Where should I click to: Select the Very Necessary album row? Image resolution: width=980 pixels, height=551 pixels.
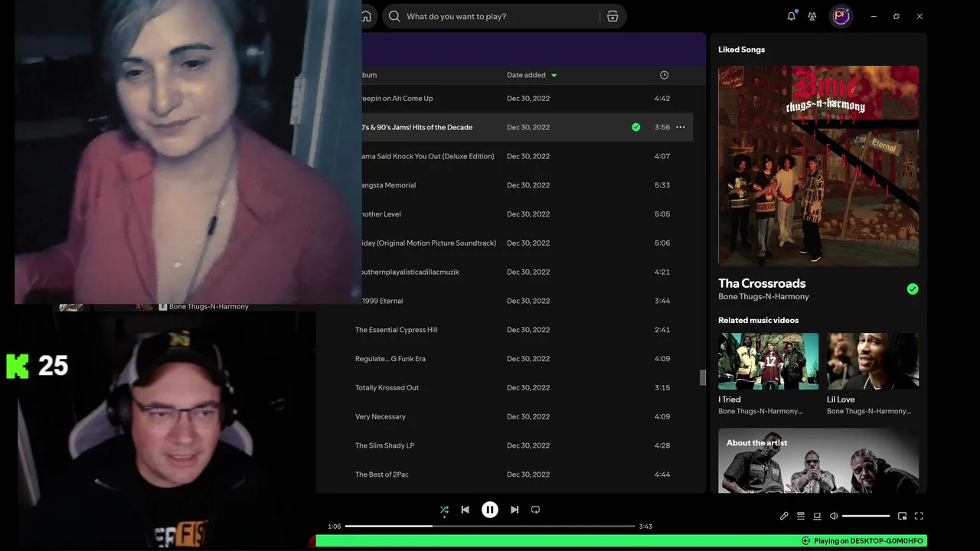click(x=380, y=417)
